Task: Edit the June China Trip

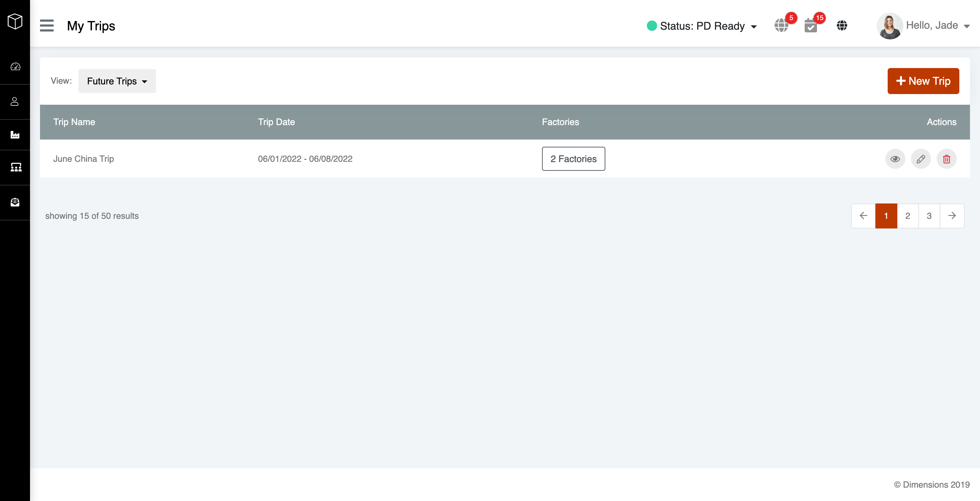Action: click(921, 159)
